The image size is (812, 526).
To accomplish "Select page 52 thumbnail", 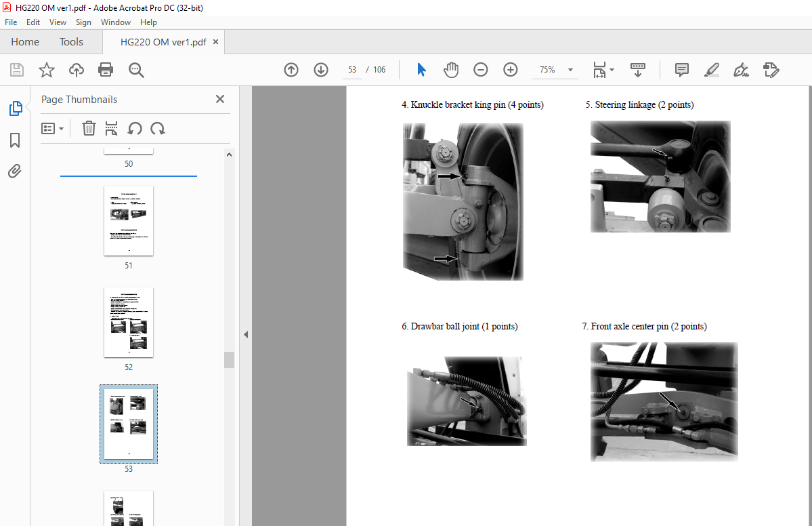I will click(129, 323).
